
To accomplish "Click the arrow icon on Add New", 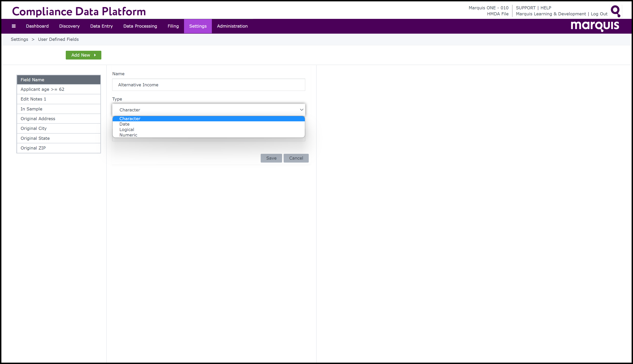I will pyautogui.click(x=95, y=55).
